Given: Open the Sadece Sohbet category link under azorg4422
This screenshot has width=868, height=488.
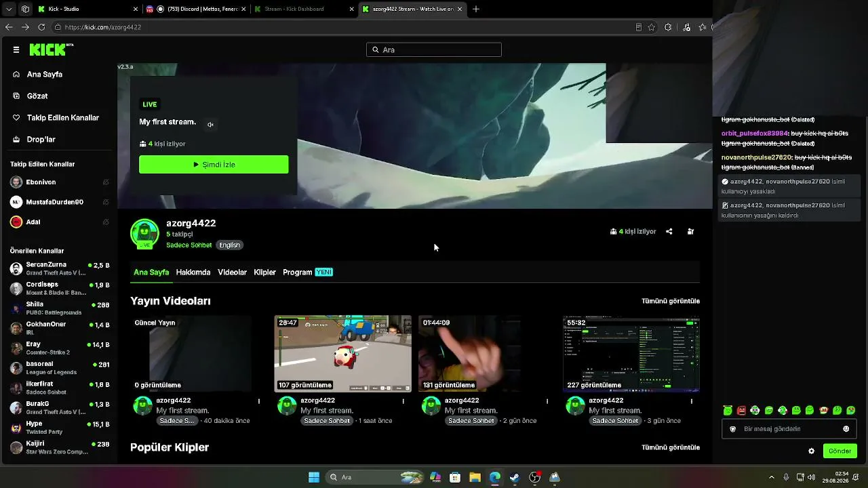Looking at the screenshot, I should [189, 245].
